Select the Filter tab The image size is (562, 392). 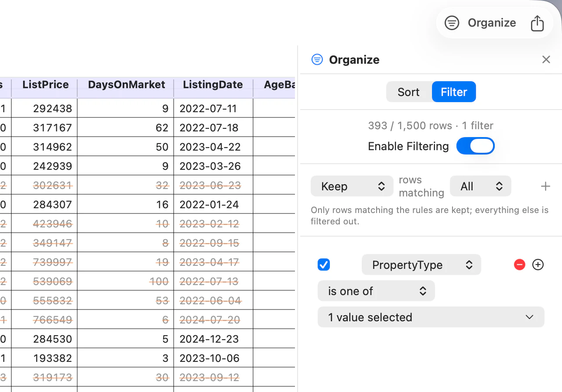(454, 92)
